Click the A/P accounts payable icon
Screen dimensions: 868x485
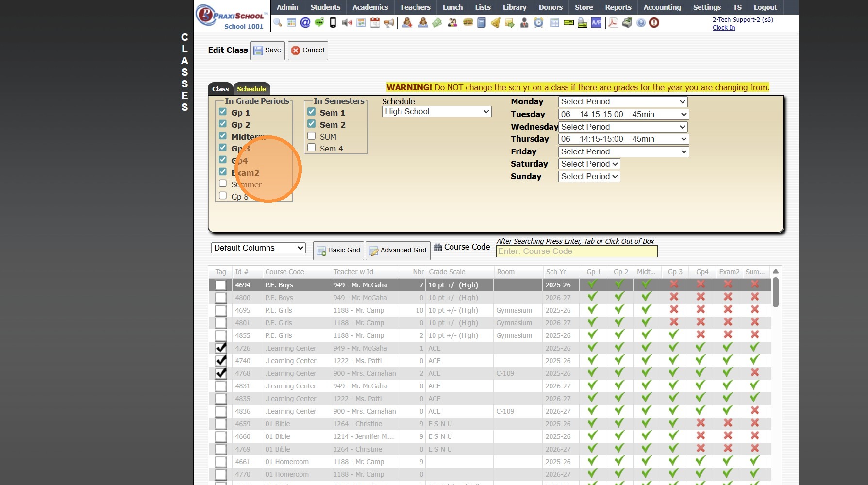click(x=596, y=23)
